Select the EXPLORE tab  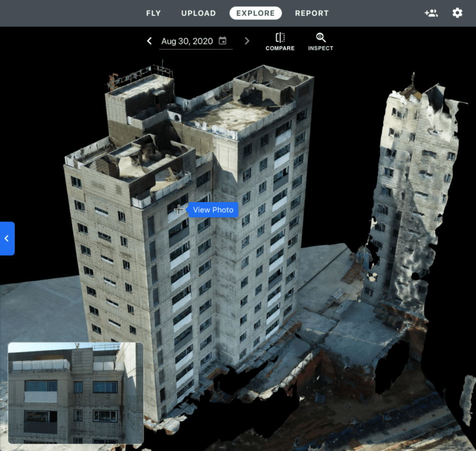tap(256, 13)
